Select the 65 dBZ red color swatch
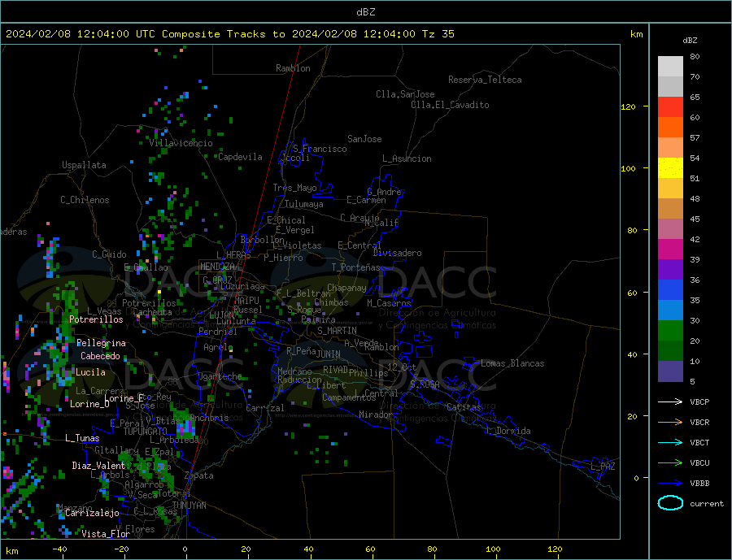The height and width of the screenshot is (560, 732). point(670,106)
